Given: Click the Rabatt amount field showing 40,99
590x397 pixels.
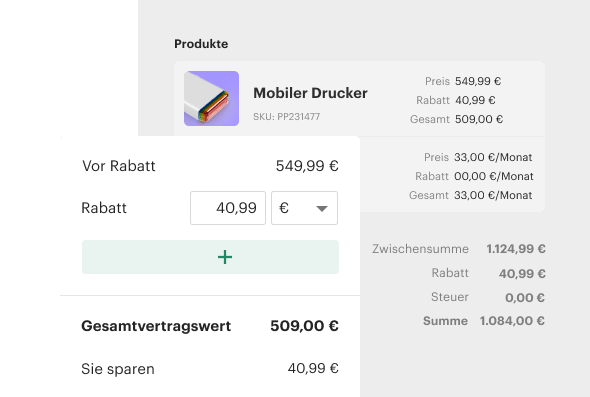Looking at the screenshot, I should (228, 208).
